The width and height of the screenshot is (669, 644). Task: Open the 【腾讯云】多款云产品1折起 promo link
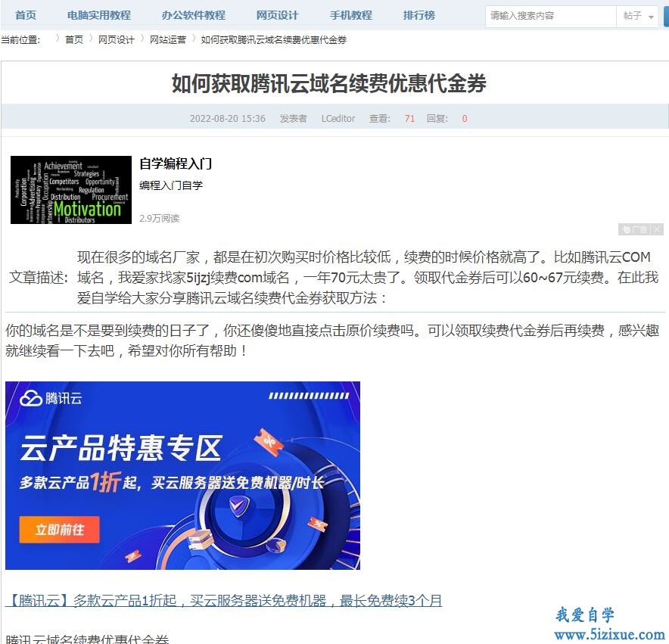click(x=224, y=600)
